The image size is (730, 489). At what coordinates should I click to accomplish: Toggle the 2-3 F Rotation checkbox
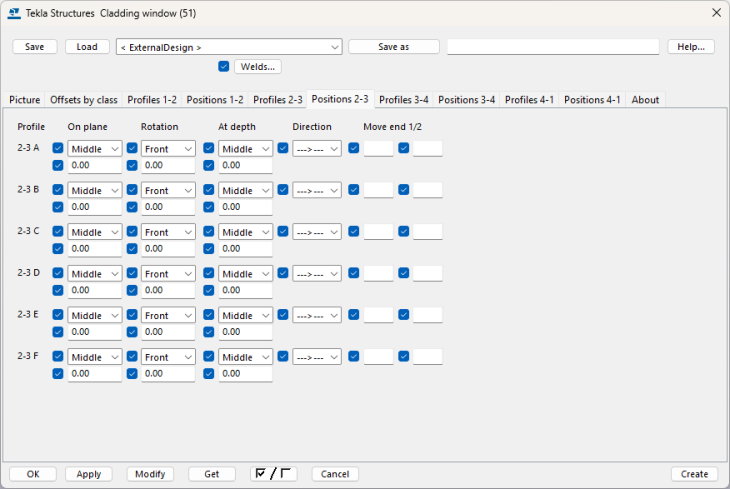pos(132,357)
